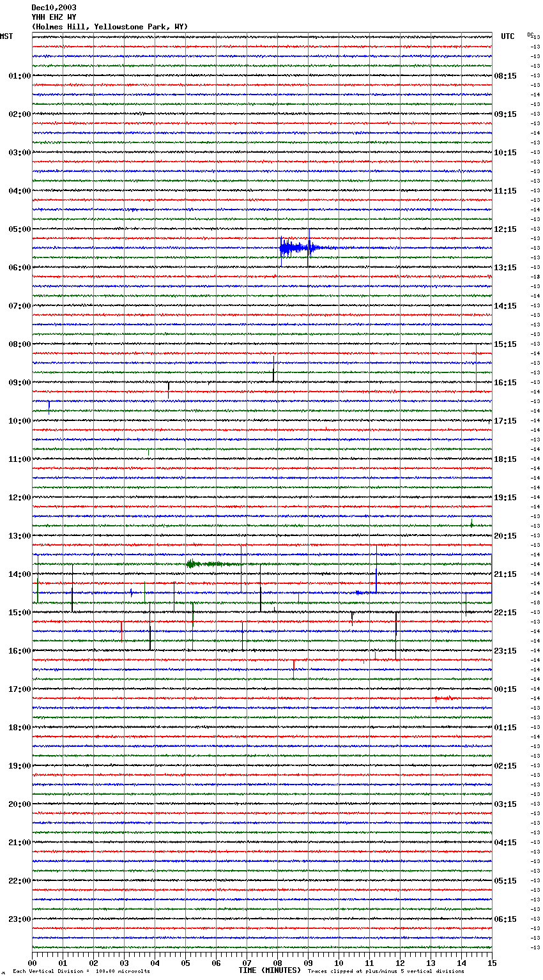Screen dimensions: 543x980
Task: Click the 12:15 UTC time label
Action: click(505, 229)
